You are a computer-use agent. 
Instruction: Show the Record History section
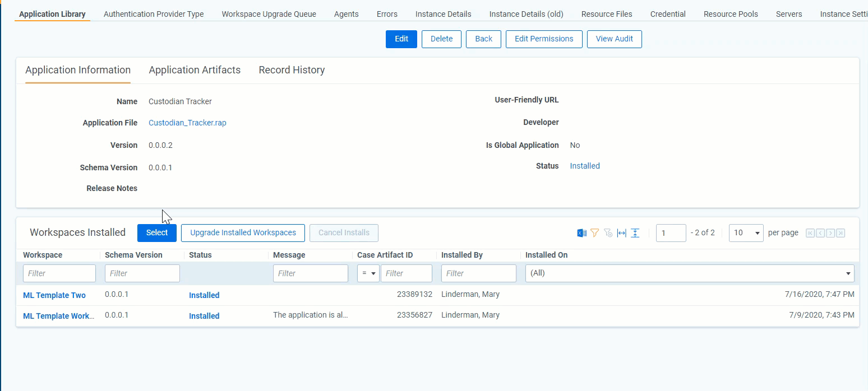click(292, 70)
